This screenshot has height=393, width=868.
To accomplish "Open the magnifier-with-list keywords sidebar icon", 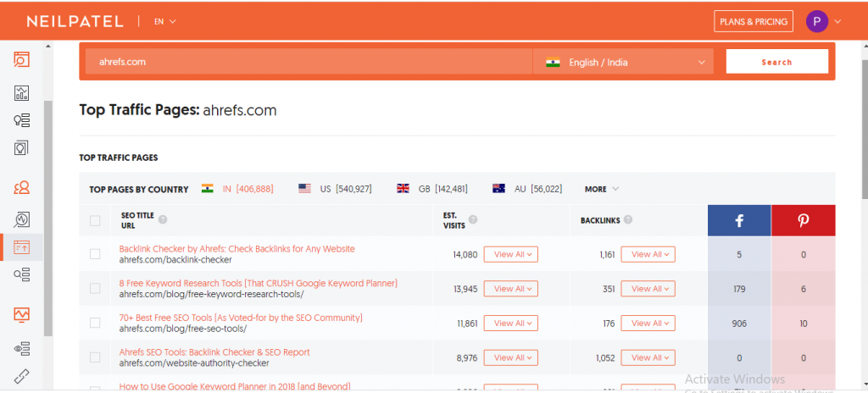I will 21,274.
